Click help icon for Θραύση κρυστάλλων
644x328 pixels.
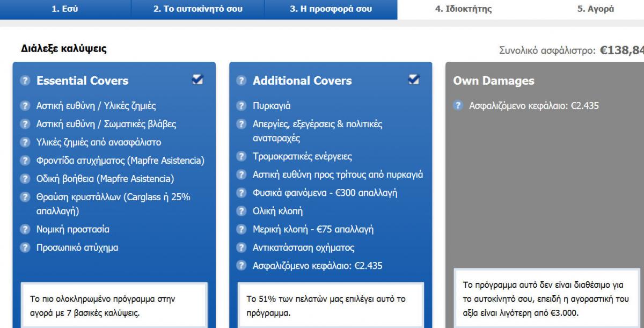(25, 197)
